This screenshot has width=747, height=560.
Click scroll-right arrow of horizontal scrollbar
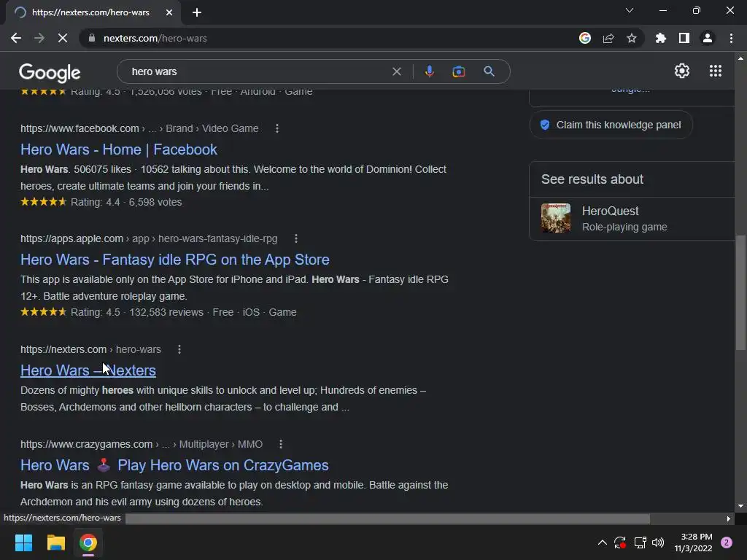(x=729, y=518)
